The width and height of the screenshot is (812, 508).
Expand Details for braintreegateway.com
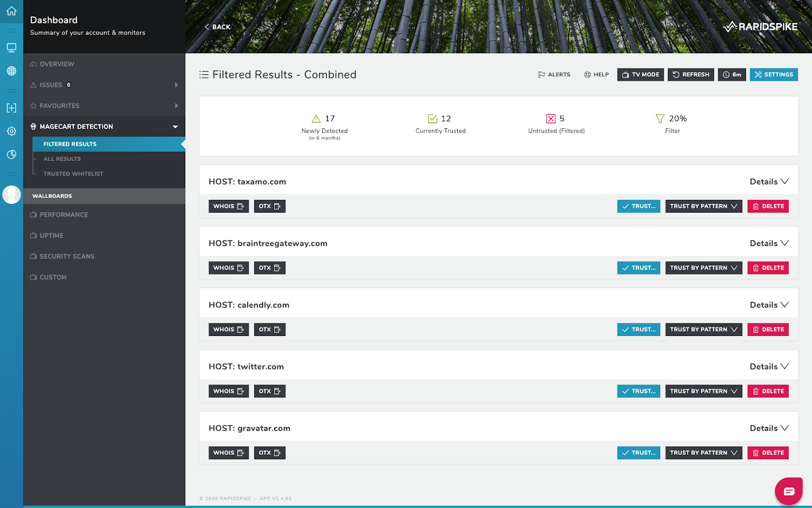(x=769, y=244)
